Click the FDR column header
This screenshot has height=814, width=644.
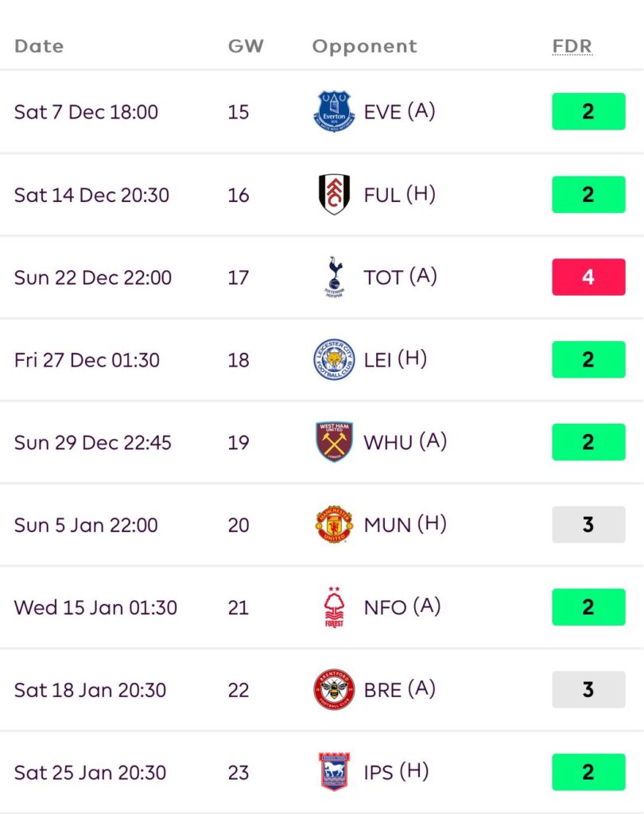[x=572, y=46]
